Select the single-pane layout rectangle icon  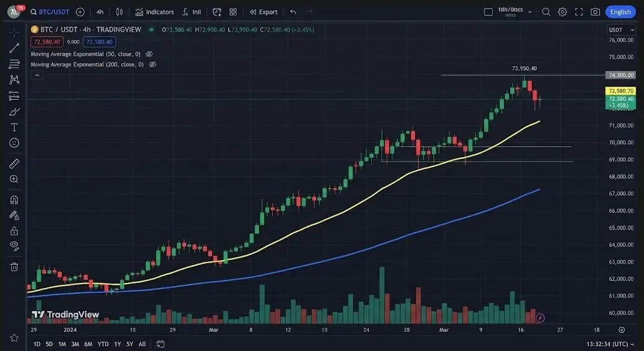pyautogui.click(x=488, y=12)
